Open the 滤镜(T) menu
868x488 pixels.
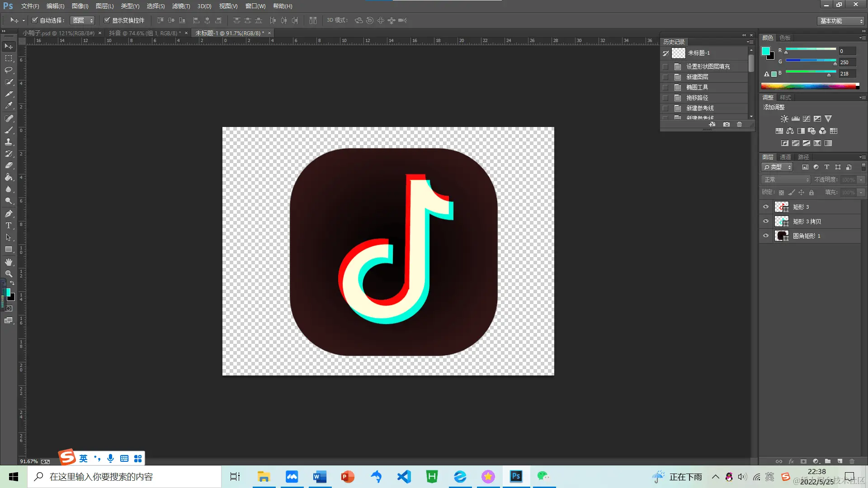181,6
